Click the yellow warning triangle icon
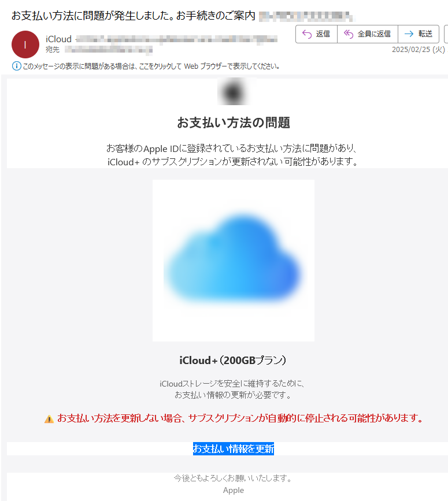Viewport: 448px width, 501px height. 49,419
